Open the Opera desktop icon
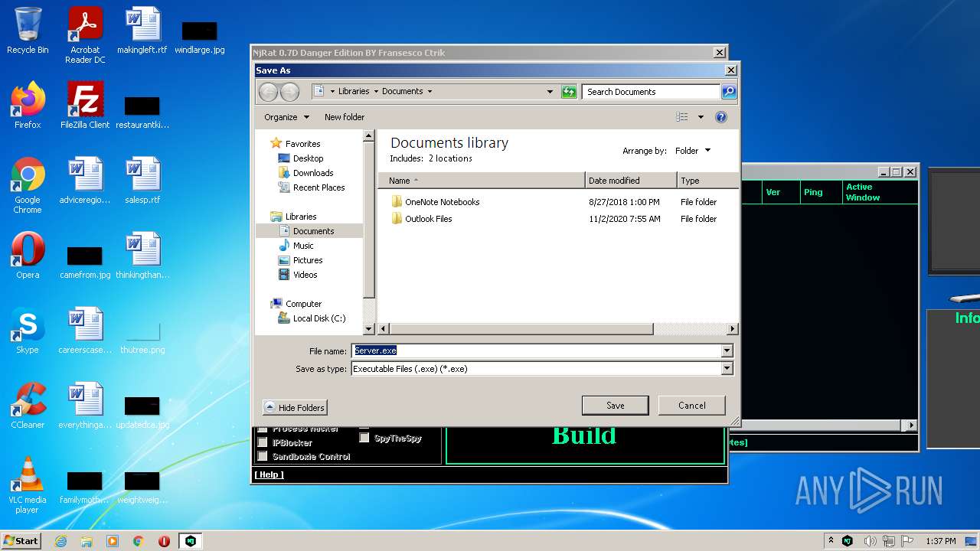Screen dimensions: 980x551 [28, 256]
